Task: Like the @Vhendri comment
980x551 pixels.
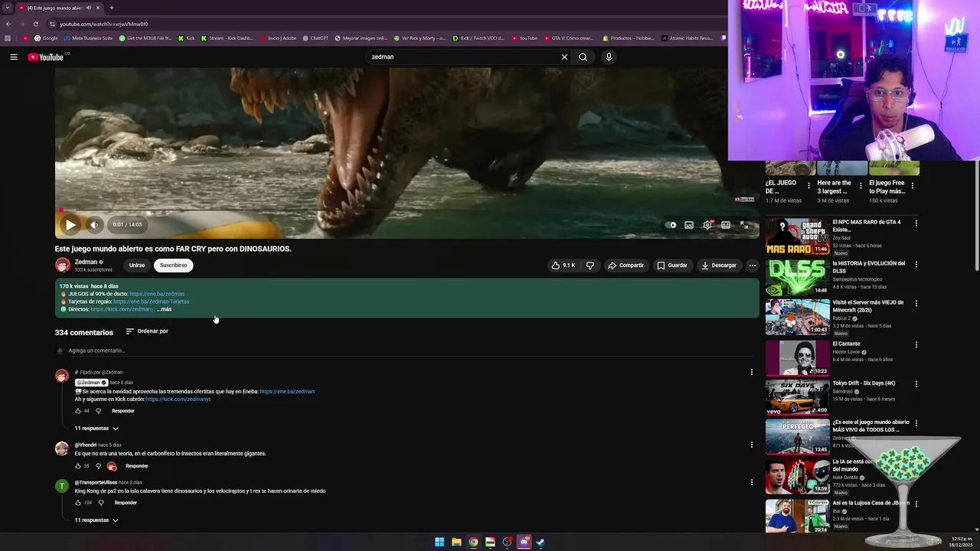Action: [x=78, y=466]
